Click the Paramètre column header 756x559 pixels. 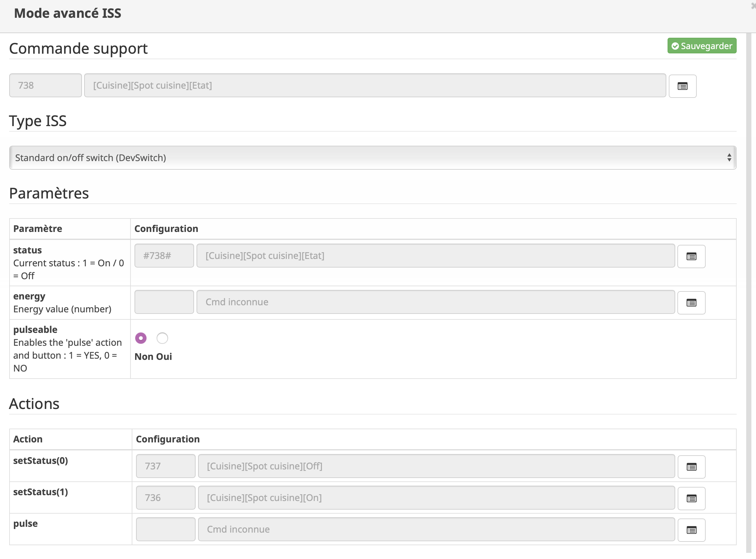point(37,229)
